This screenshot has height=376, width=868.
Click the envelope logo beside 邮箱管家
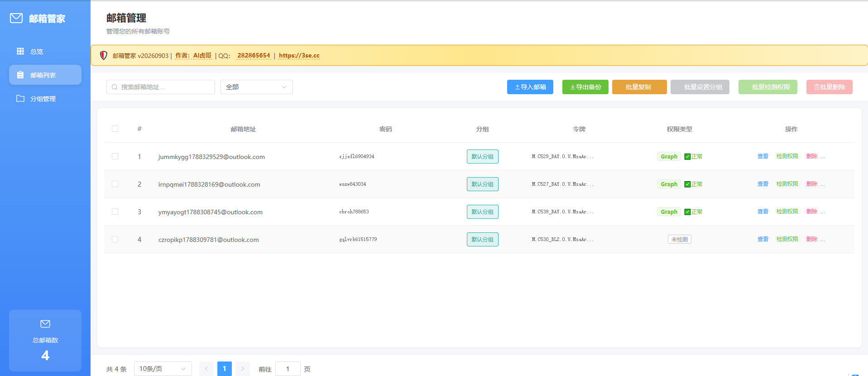point(16,18)
